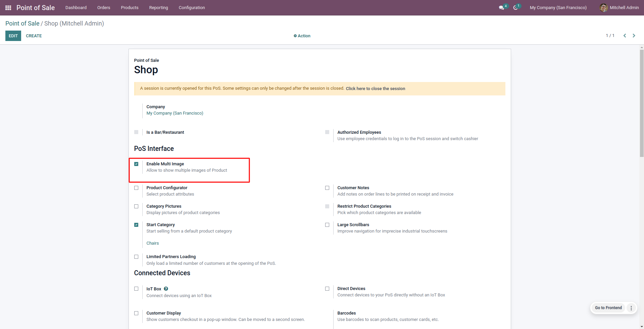Enable Product Configurator checkbox
Screen dimensions: 644x329
[x=136, y=188]
